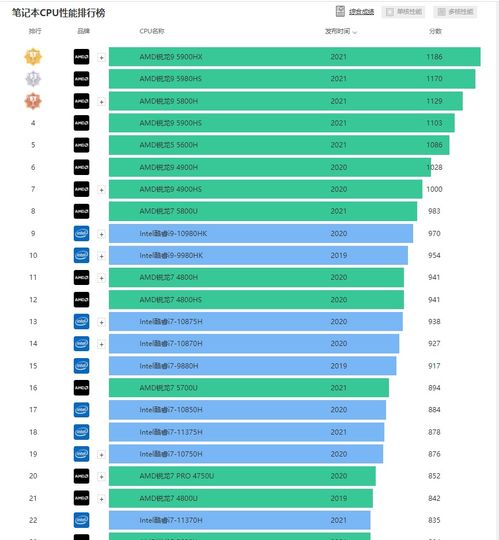Open the 发布时间 release year dropdown
This screenshot has height=540, width=499.
pos(341,31)
